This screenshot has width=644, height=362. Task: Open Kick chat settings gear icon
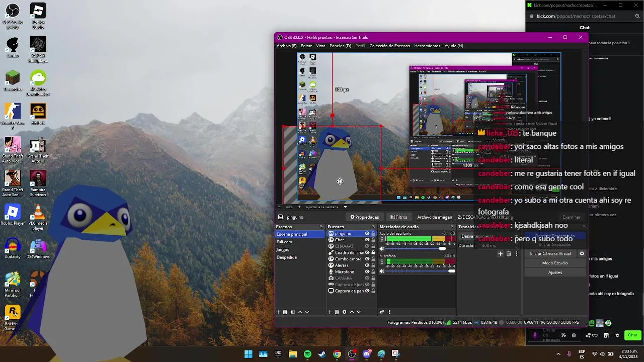coord(617,335)
